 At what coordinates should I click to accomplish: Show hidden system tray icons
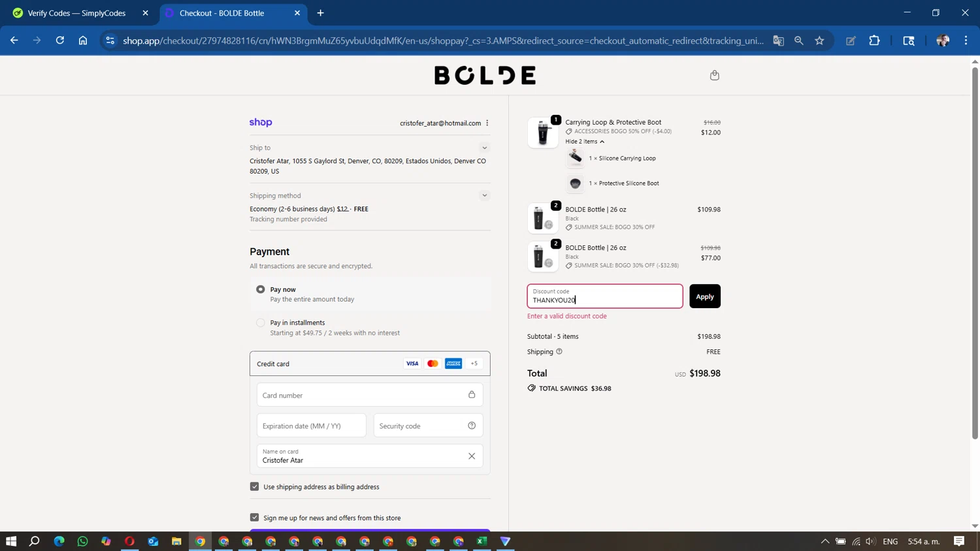pyautogui.click(x=825, y=541)
